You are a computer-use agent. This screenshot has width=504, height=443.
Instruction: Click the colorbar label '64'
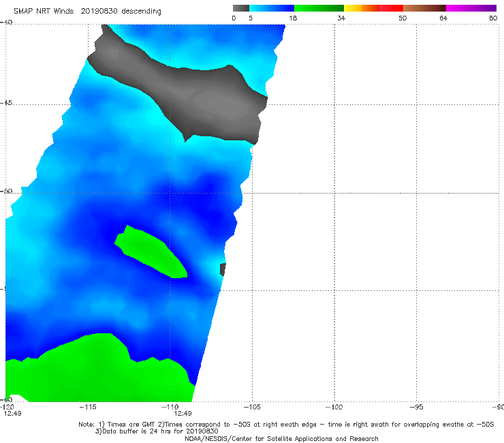coord(443,18)
